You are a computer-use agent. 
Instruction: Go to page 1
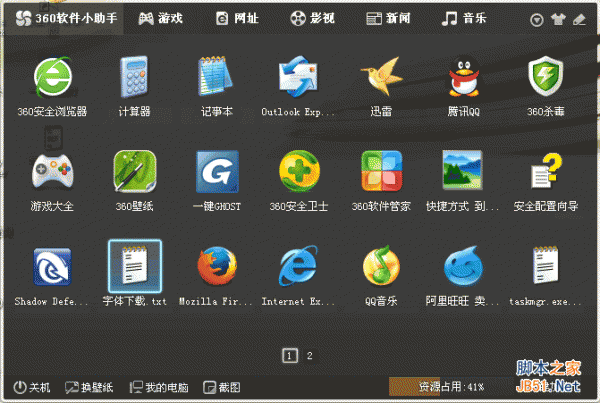[x=290, y=356]
